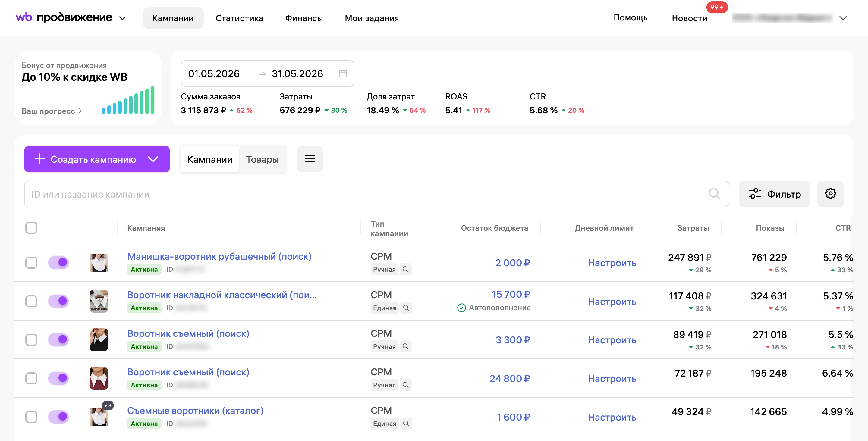
Task: Open Ваш прогресс link
Action: pos(52,111)
